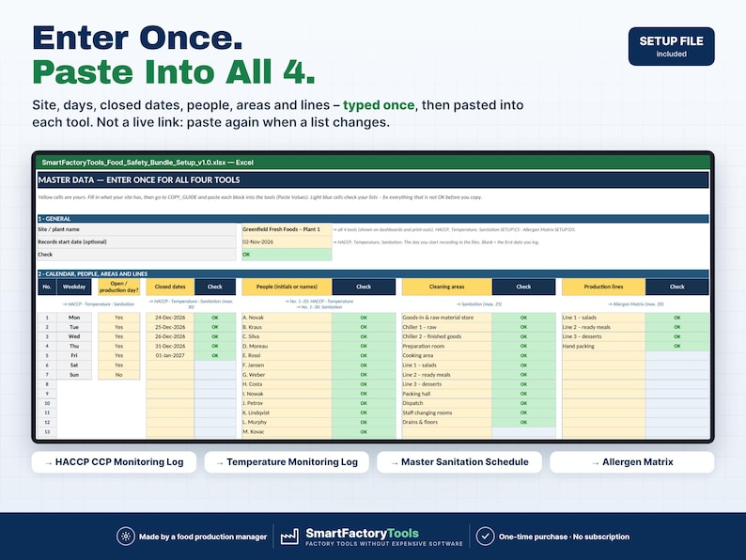Select 'Line 1 – salads' under Production lines

click(x=603, y=318)
